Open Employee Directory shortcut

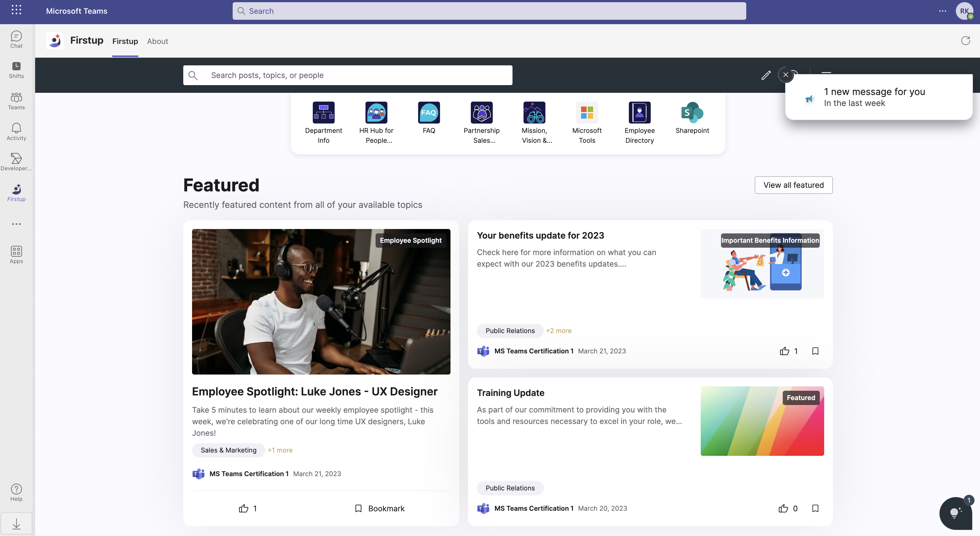640,123
